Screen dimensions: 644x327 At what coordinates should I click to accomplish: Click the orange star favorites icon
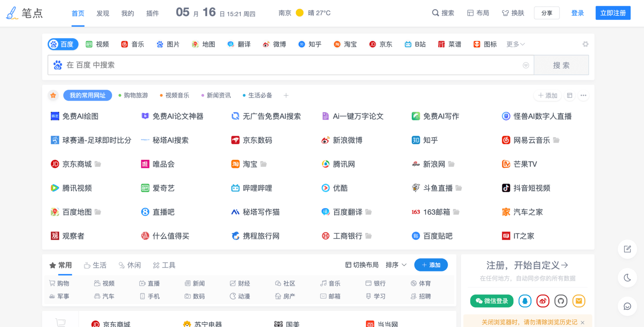[x=53, y=95]
